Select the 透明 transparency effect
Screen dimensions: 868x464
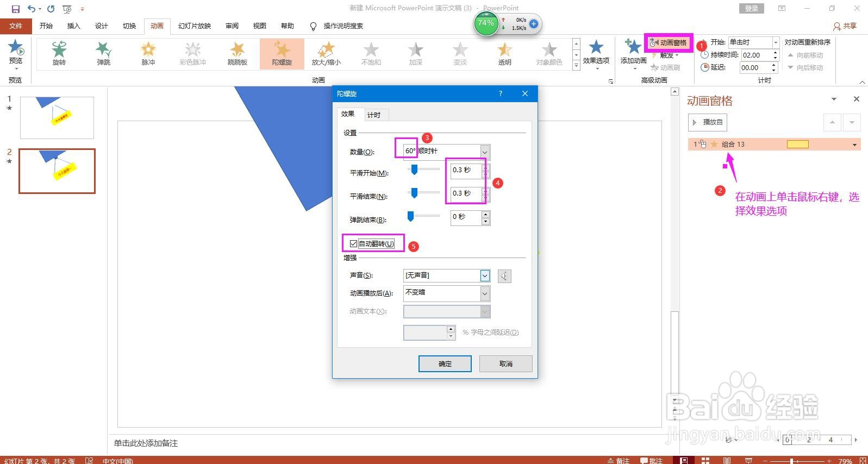(x=505, y=53)
